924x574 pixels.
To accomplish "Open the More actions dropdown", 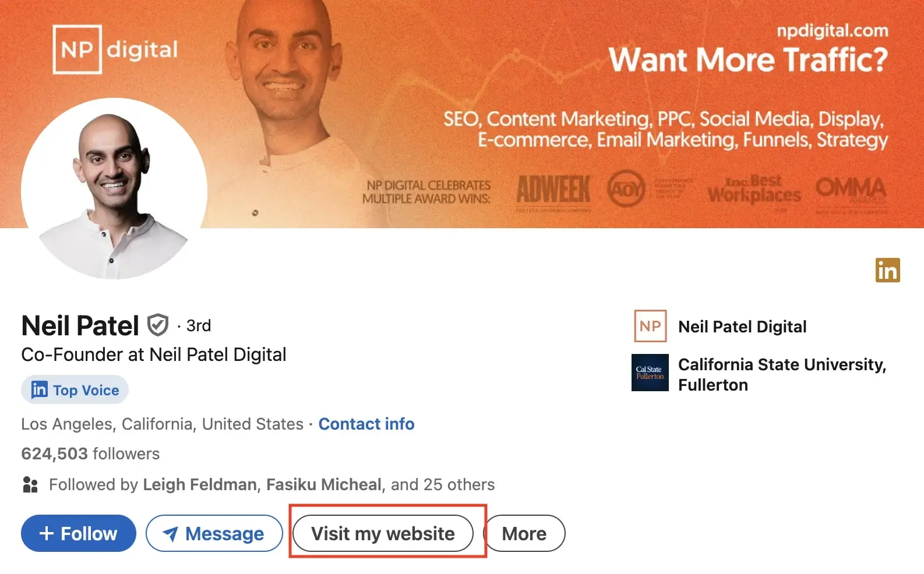I will point(524,533).
